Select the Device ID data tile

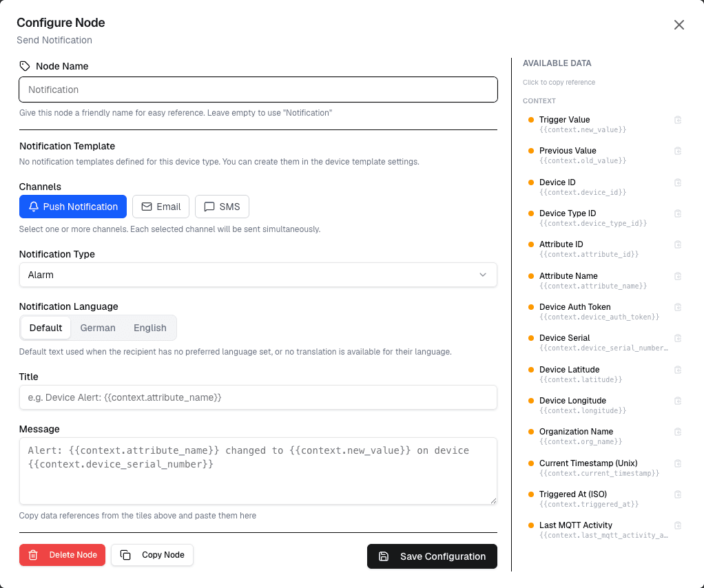tap(604, 187)
